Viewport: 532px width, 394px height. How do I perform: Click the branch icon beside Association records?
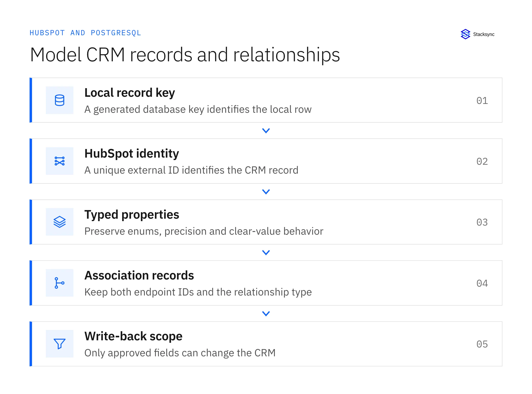59,283
